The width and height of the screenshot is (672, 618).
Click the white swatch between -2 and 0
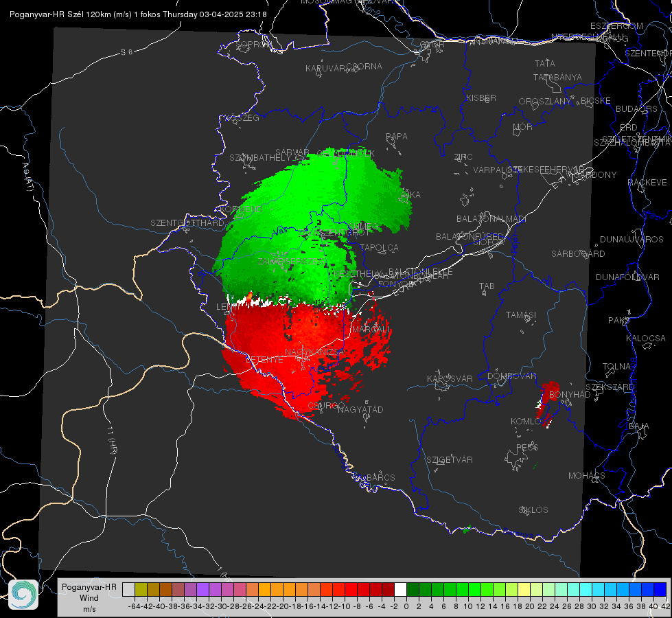point(400,589)
